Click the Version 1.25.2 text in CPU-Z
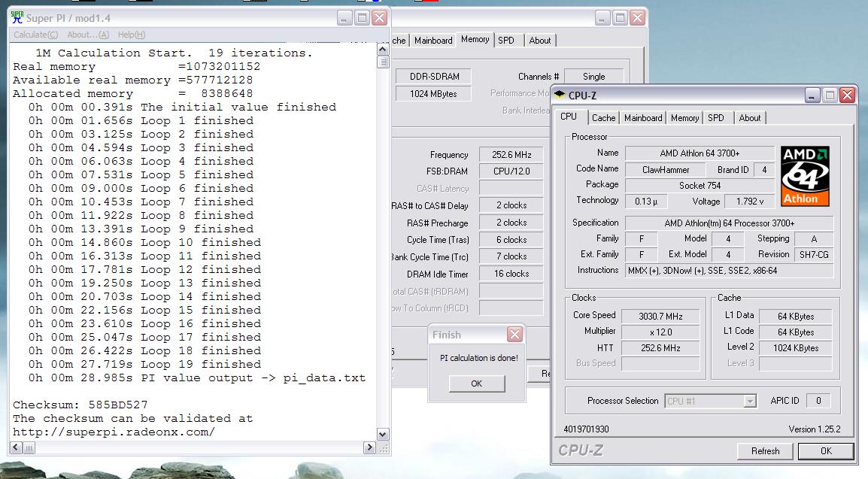The height and width of the screenshot is (479, 868). tap(815, 429)
